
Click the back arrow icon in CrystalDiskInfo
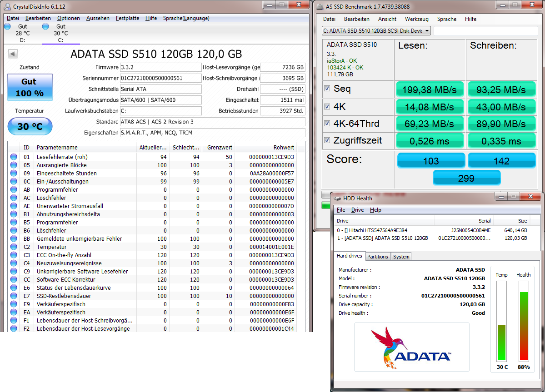(x=13, y=54)
